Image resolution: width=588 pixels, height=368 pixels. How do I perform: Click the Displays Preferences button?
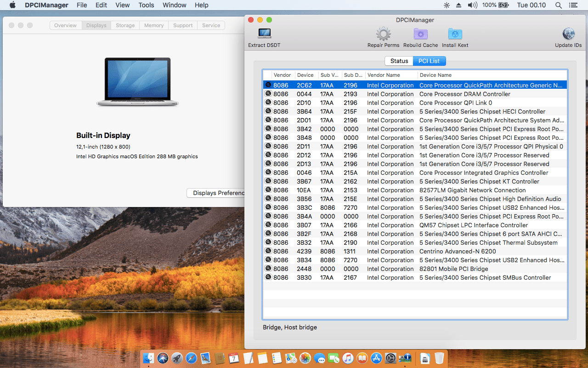(x=216, y=193)
